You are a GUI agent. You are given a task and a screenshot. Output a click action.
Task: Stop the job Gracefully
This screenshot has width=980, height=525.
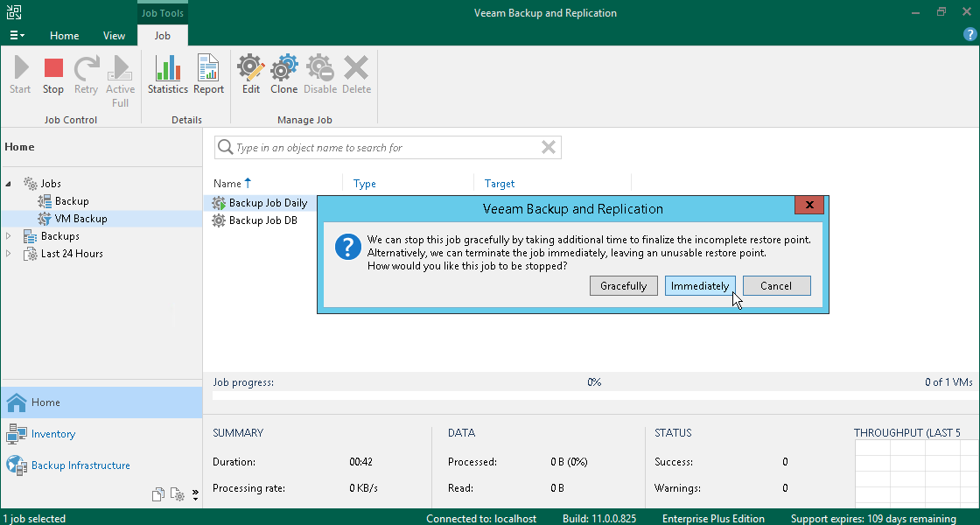tap(623, 285)
